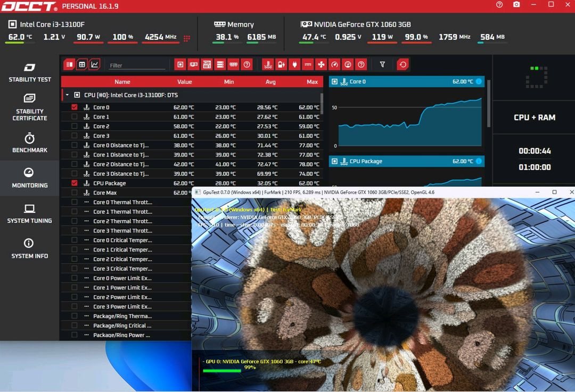Toggle CPU sensors filter icon
Viewport: 575px width, 392px height.
point(180,65)
